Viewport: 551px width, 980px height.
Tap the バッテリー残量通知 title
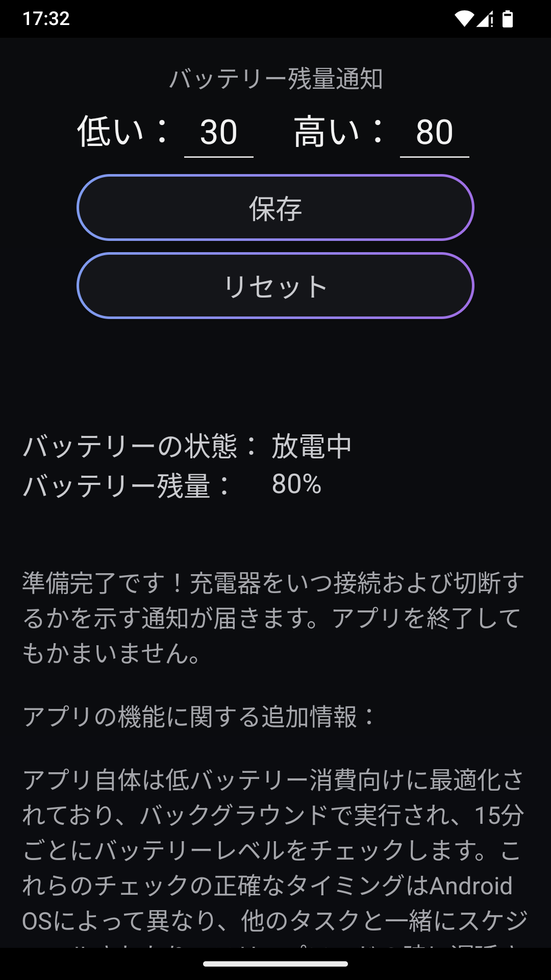pyautogui.click(x=275, y=79)
